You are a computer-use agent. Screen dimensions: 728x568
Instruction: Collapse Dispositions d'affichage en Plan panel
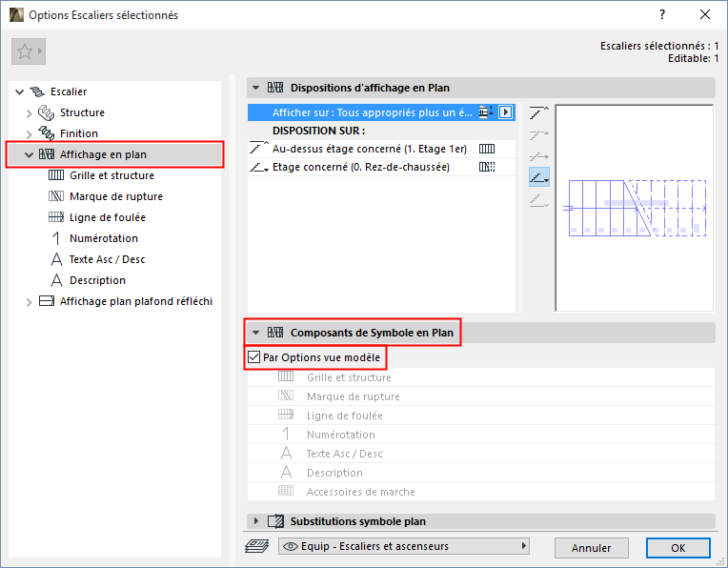pyautogui.click(x=255, y=88)
